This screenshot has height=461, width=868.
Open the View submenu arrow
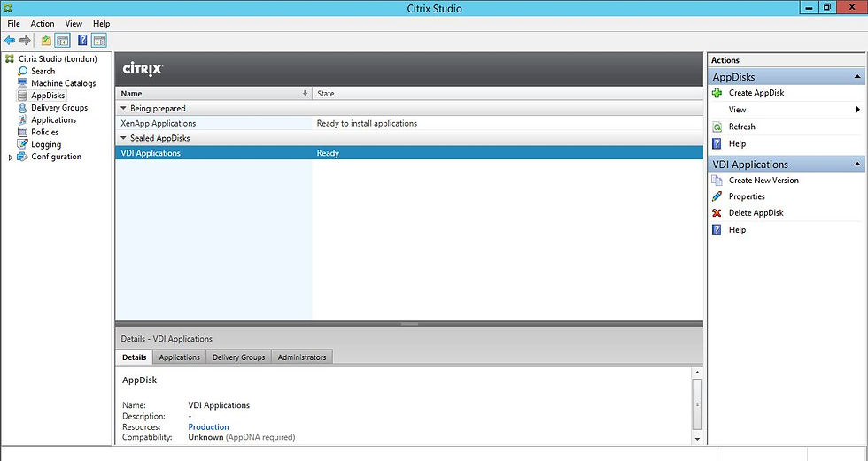[x=858, y=110]
